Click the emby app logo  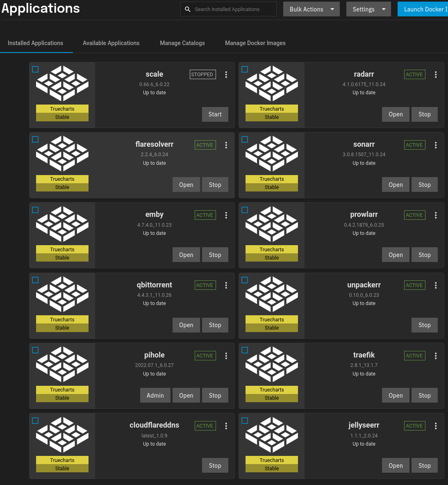(x=62, y=224)
